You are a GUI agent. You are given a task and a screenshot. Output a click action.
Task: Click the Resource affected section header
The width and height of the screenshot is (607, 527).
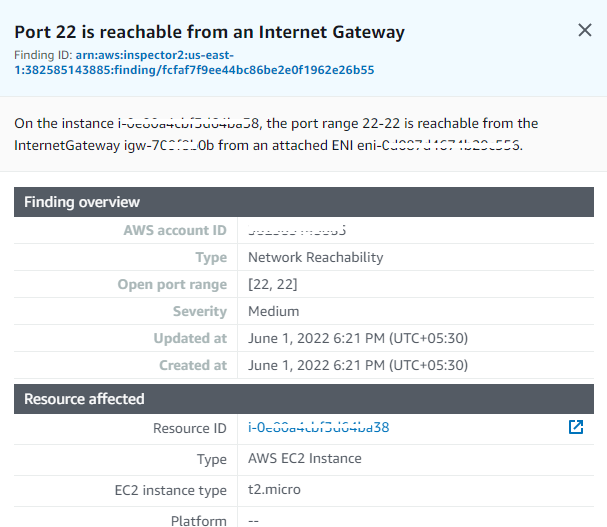(304, 399)
